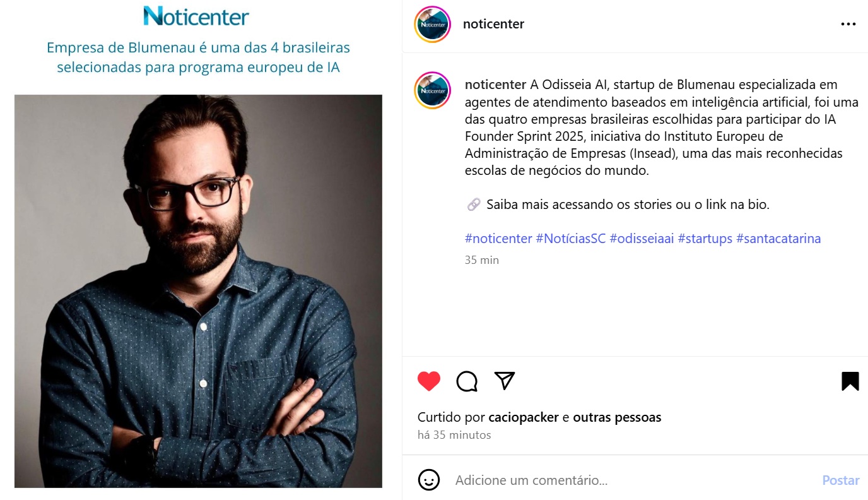Click the Postar button
Viewport: 868px width, 500px height.
coord(841,480)
